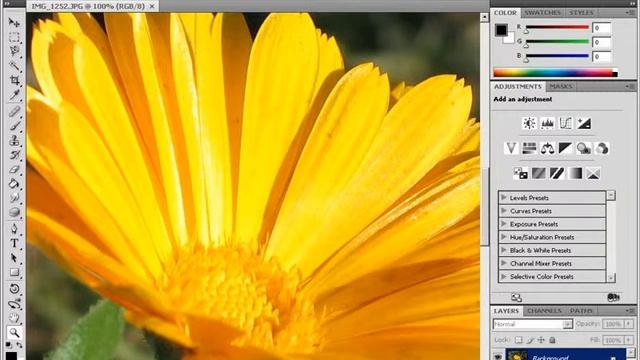Select the Healing Brush tool
The width and height of the screenshot is (640, 360).
(x=14, y=111)
